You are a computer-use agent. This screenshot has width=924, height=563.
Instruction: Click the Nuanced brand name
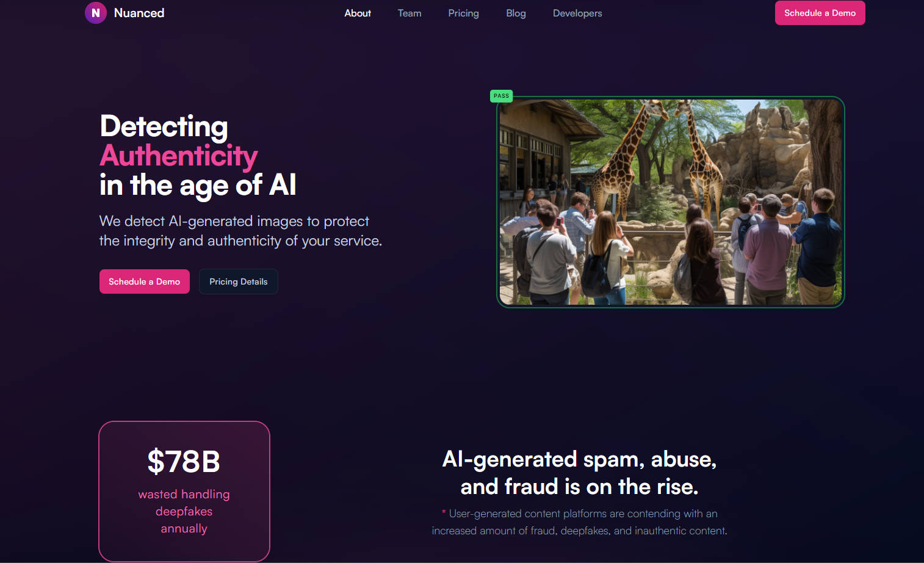click(139, 13)
